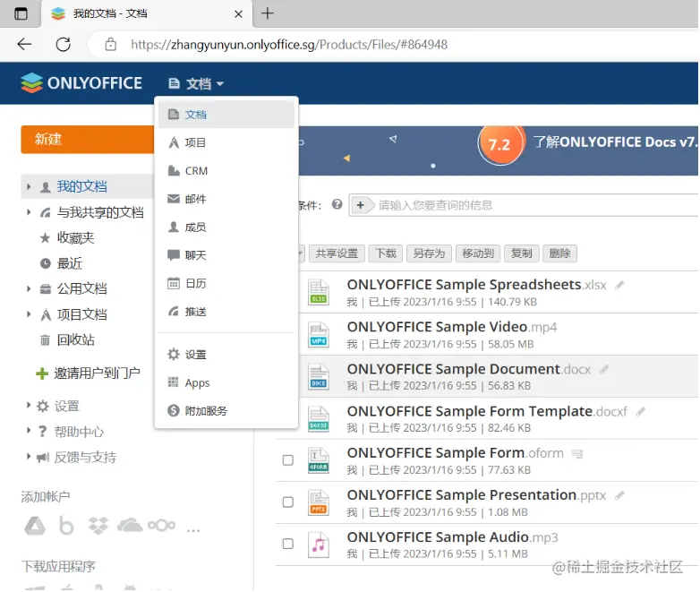Screen dimensions: 700x592
Task: Click the 另存为 button
Action: (x=429, y=253)
